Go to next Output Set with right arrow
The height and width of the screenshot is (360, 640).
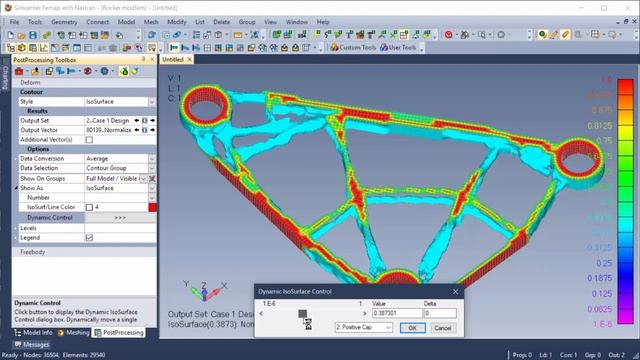click(153, 120)
